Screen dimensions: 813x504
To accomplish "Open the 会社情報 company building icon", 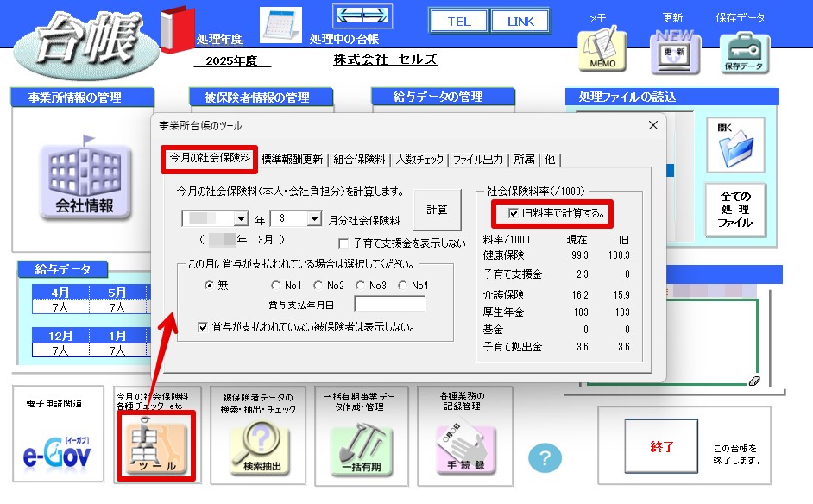I will [85, 181].
